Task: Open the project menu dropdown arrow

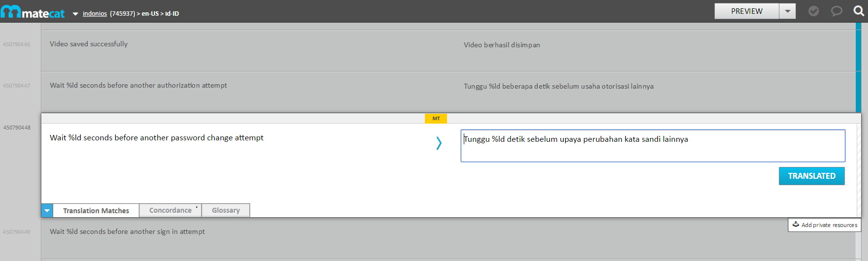Action: click(x=75, y=14)
